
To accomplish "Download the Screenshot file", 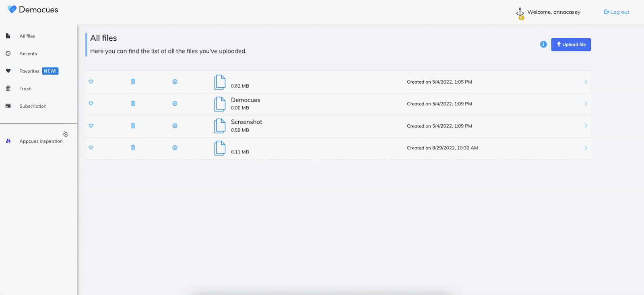I will pyautogui.click(x=175, y=126).
